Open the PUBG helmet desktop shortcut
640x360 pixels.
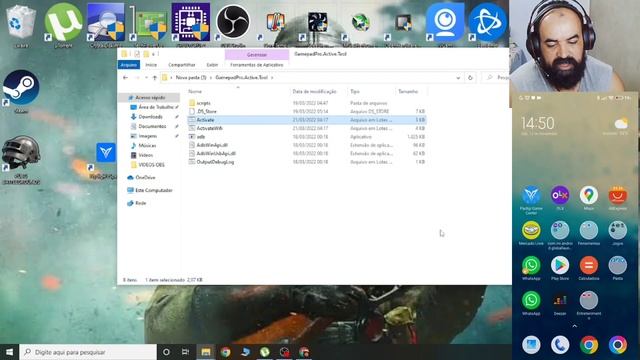tap(21, 159)
